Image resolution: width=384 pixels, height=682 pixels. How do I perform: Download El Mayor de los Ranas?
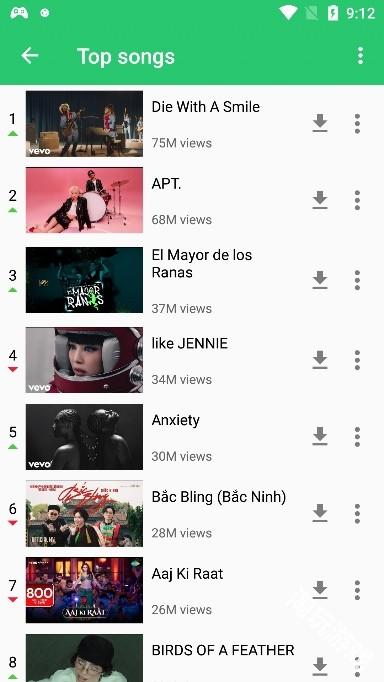point(320,280)
